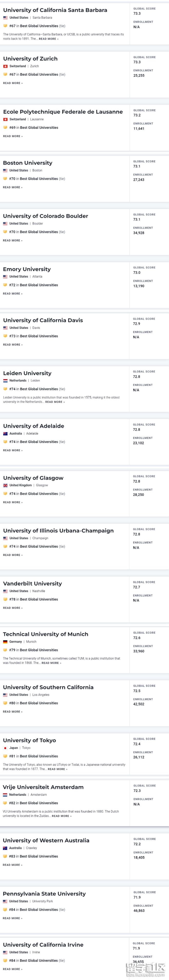Viewport: 169px width, 980px height.
Task: Open University of California Santa Barbara title link
Action: click(55, 10)
